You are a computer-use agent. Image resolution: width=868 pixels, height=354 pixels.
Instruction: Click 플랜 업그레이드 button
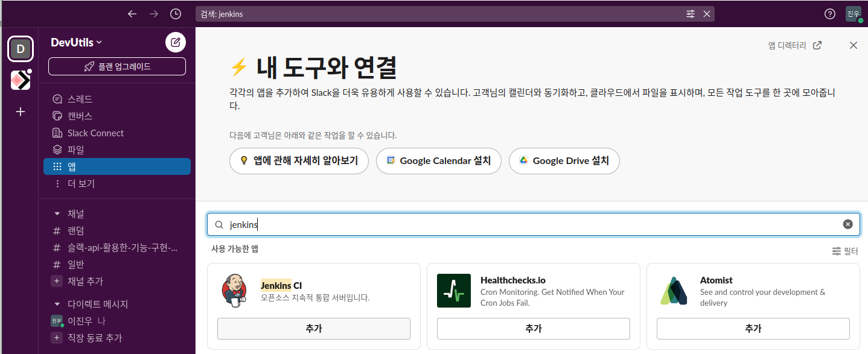(117, 66)
